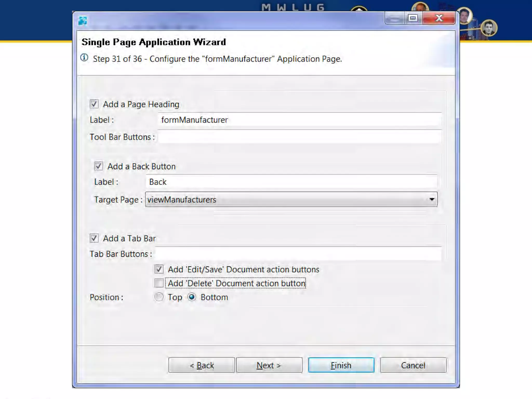Focus the Tool Bar Buttons text field
This screenshot has height=399, width=532.
299,137
